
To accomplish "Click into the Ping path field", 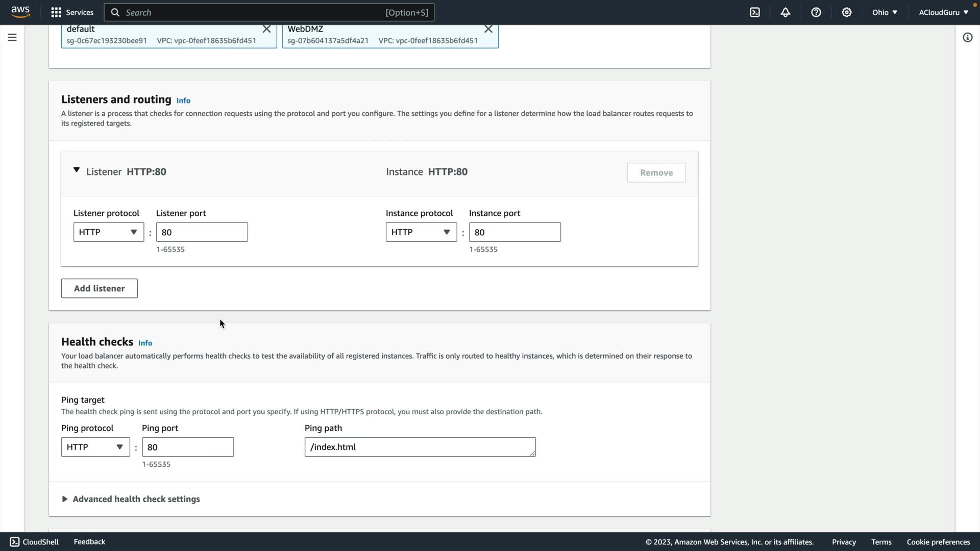I will click(420, 447).
